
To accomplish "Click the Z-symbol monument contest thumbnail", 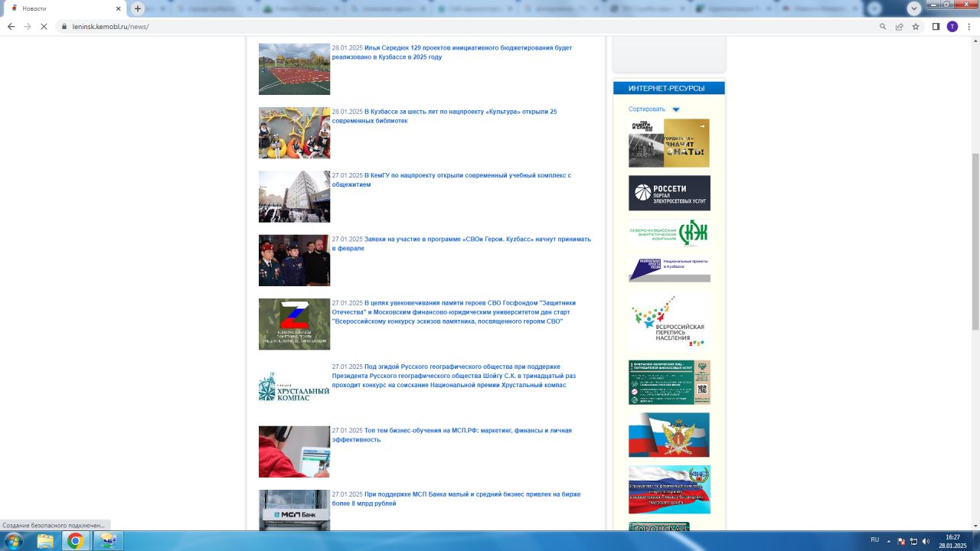I will (294, 324).
